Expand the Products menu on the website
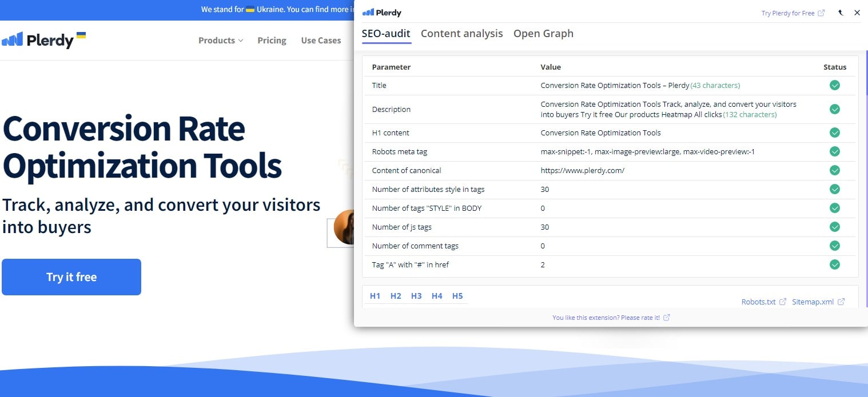Image resolution: width=868 pixels, height=397 pixels. (x=221, y=40)
